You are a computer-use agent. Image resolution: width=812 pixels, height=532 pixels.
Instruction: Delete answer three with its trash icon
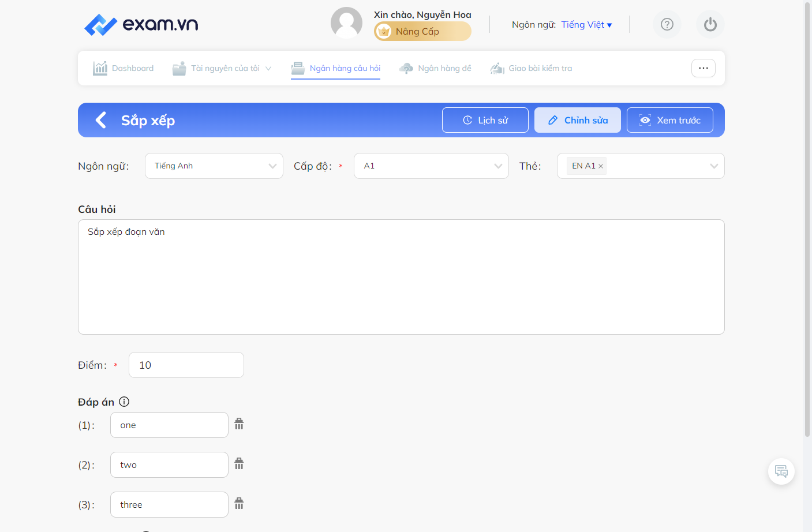click(x=239, y=504)
